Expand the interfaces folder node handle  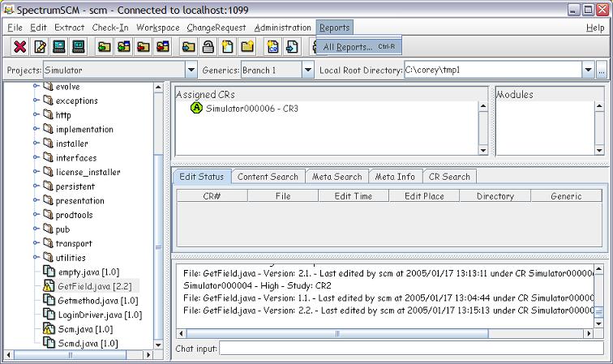pos(36,157)
